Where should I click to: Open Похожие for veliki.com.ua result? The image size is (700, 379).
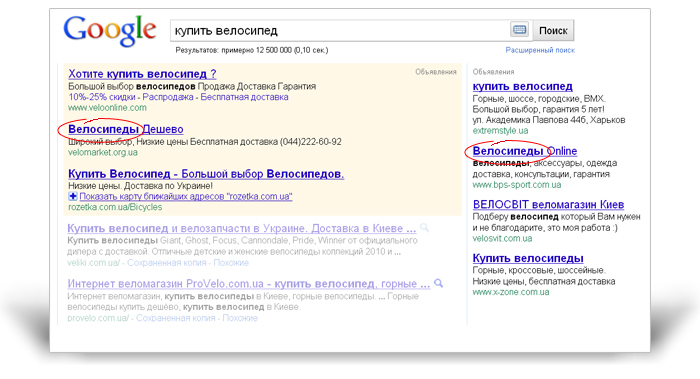tap(231, 262)
